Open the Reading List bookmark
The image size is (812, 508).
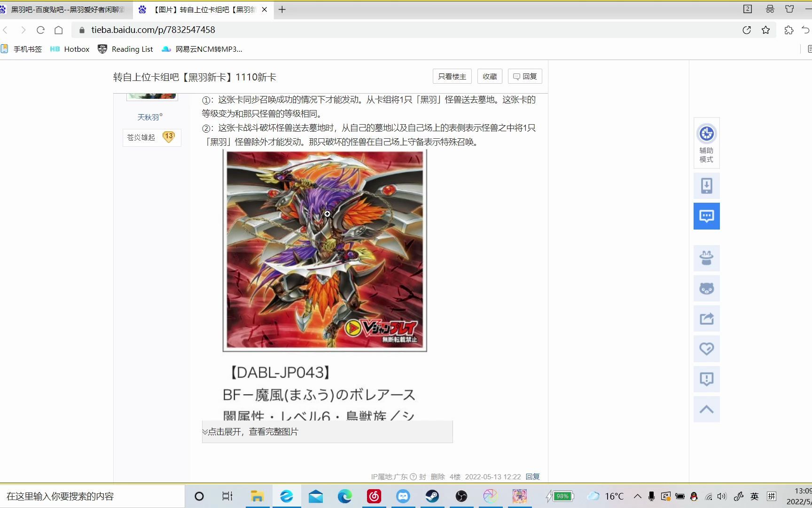click(x=125, y=49)
